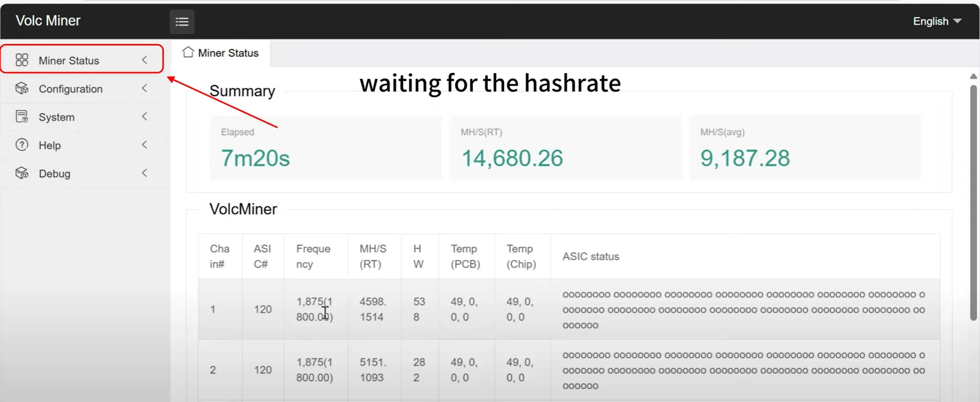Click the MH/S(RT) value 14,680.26
This screenshot has width=980, height=402.
coord(512,158)
